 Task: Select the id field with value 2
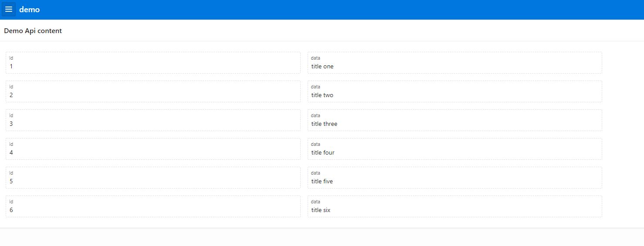(153, 91)
